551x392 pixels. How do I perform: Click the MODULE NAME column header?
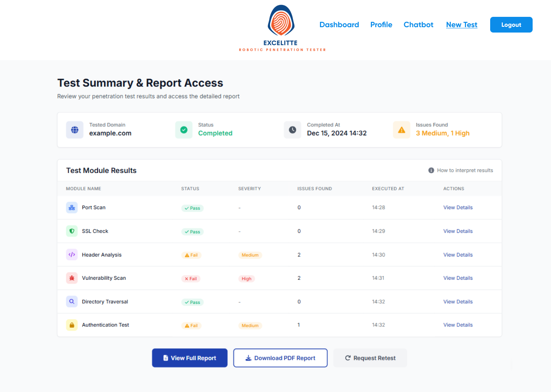pyautogui.click(x=83, y=189)
